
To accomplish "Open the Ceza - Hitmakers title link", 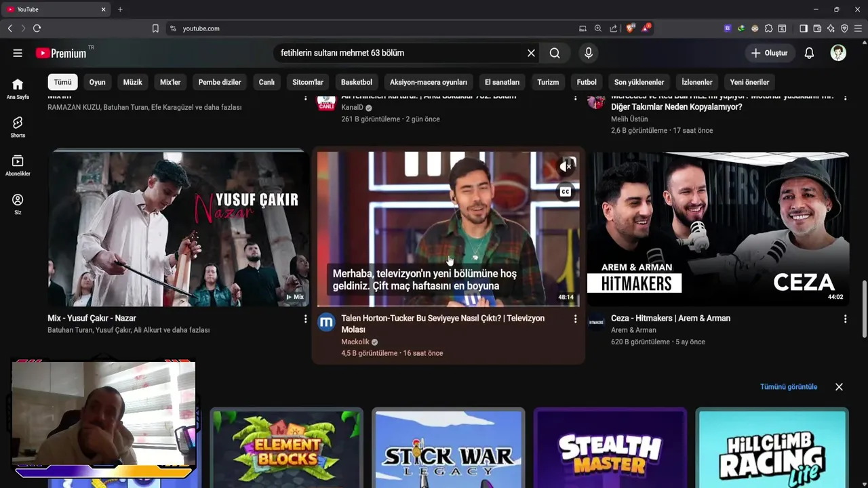I will 671,318.
